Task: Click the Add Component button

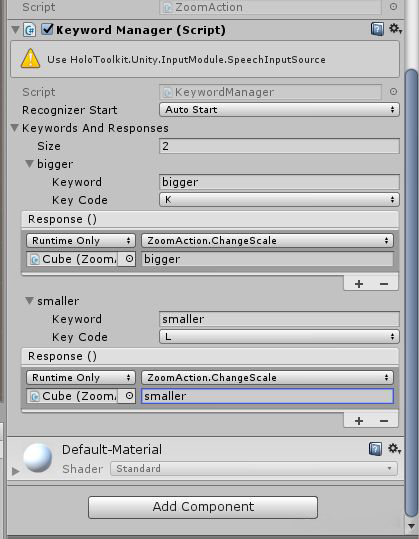Action: 203,507
